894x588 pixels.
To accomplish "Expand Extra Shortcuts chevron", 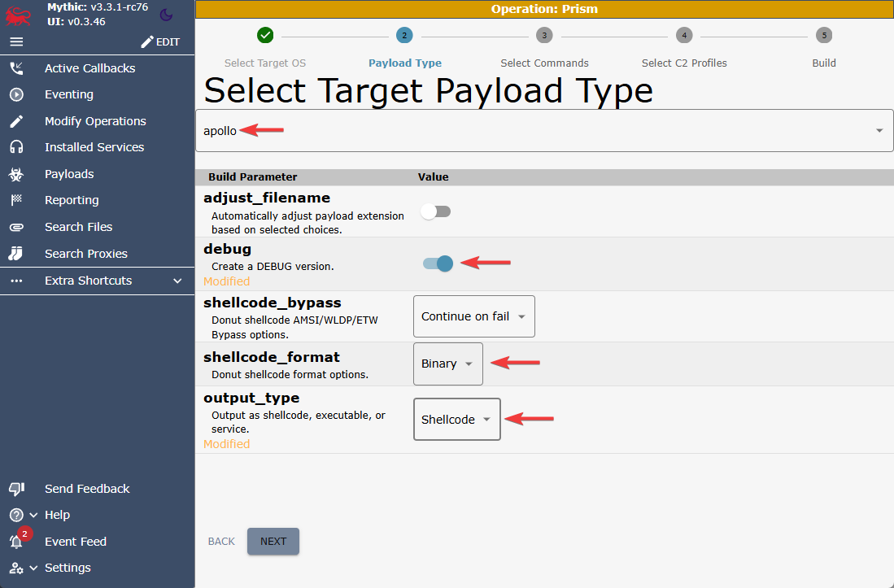I will (x=177, y=281).
